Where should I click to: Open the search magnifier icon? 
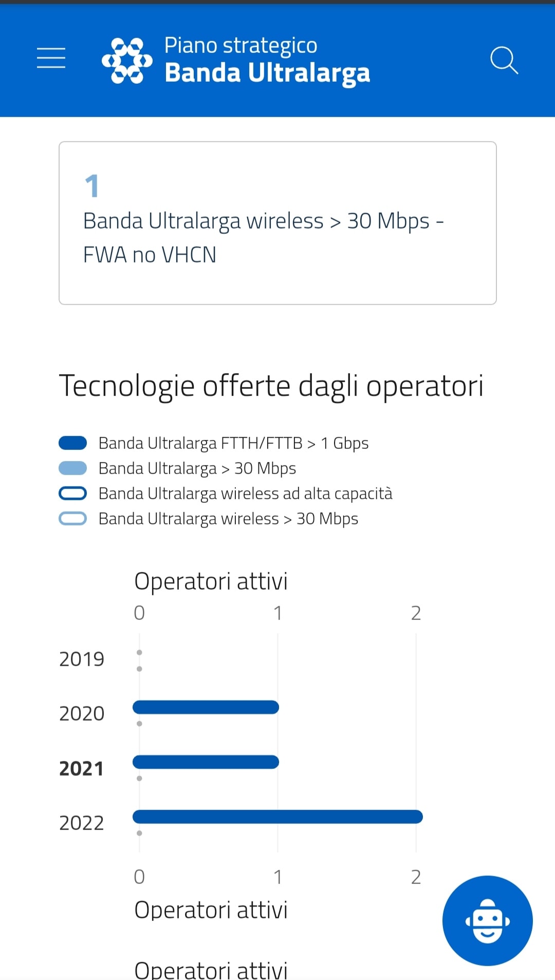(x=504, y=61)
